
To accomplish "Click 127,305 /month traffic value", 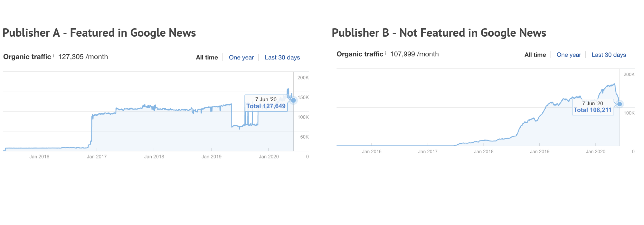I will coord(83,57).
